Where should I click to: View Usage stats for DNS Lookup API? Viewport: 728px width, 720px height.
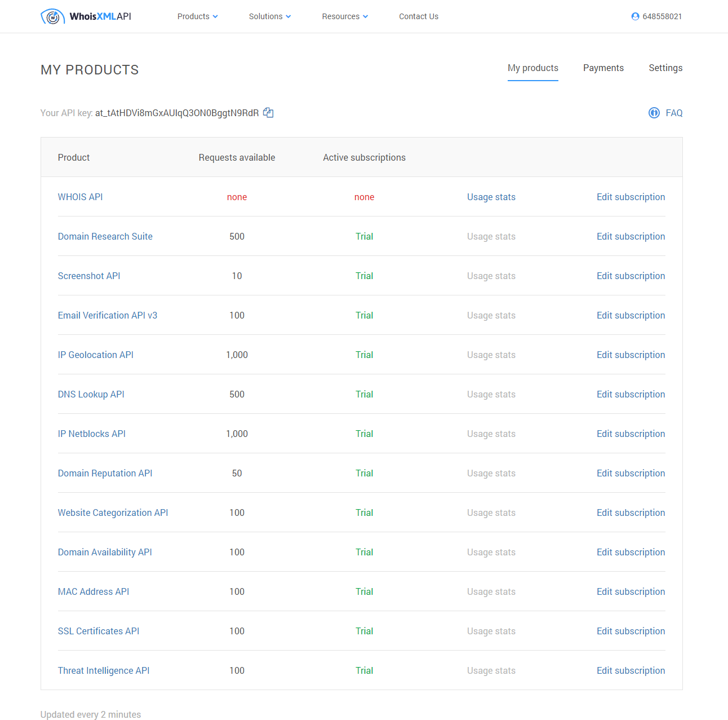[491, 394]
